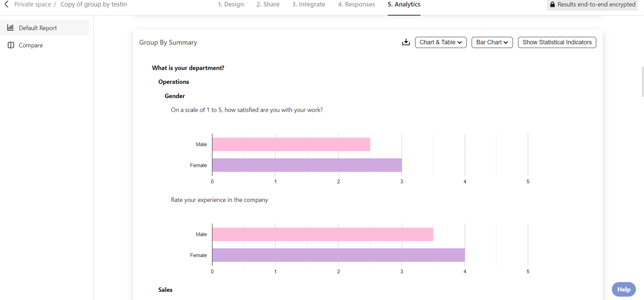
Task: Open the Bar Chart type dropdown
Action: coord(492,42)
